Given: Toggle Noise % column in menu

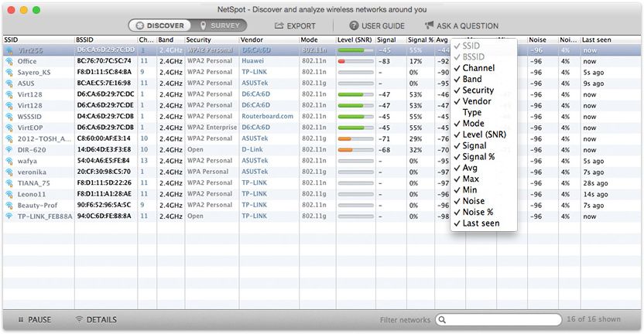Looking at the screenshot, I should [x=484, y=212].
